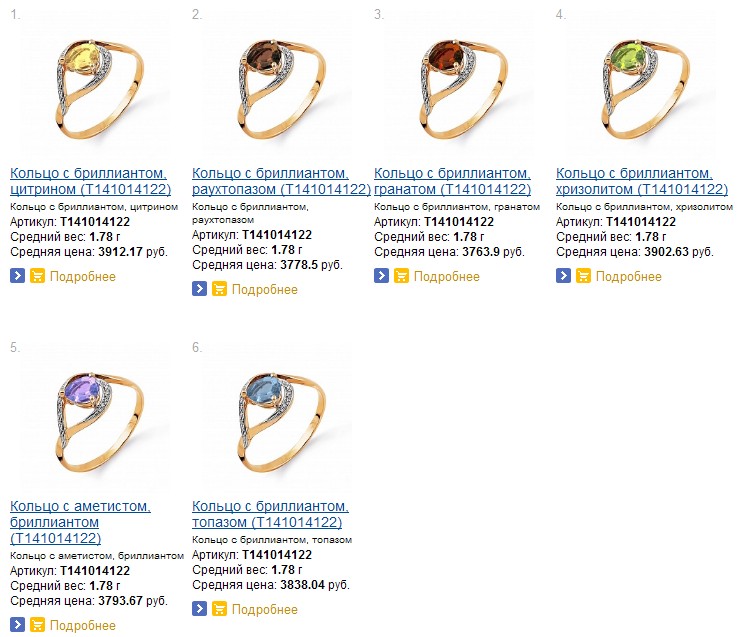Open the 'Кольцо с аметистом, бриллиантом' title link

click(80, 522)
